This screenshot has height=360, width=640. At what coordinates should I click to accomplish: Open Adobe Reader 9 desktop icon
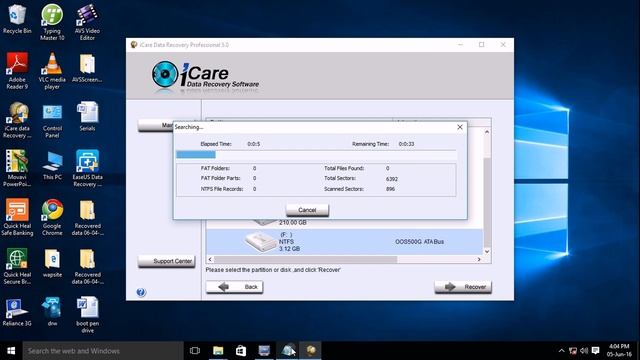(17, 71)
